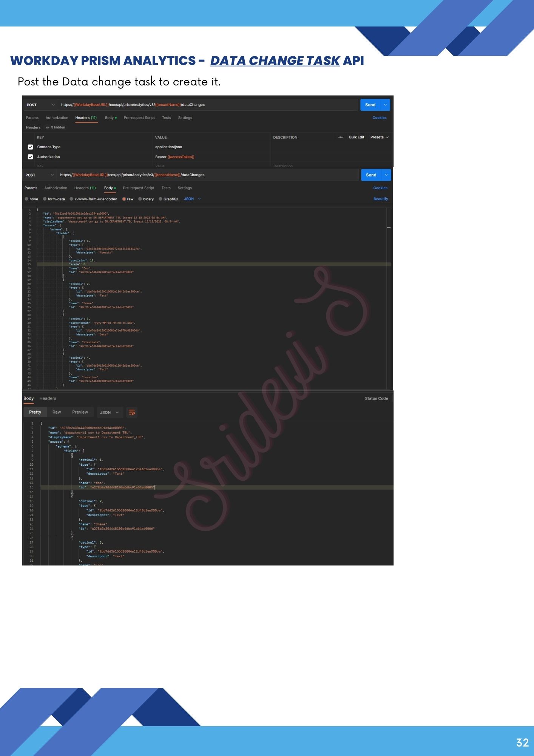This screenshot has height=756, width=534.
Task: Click Beautify link in the body editor
Action: (x=381, y=199)
